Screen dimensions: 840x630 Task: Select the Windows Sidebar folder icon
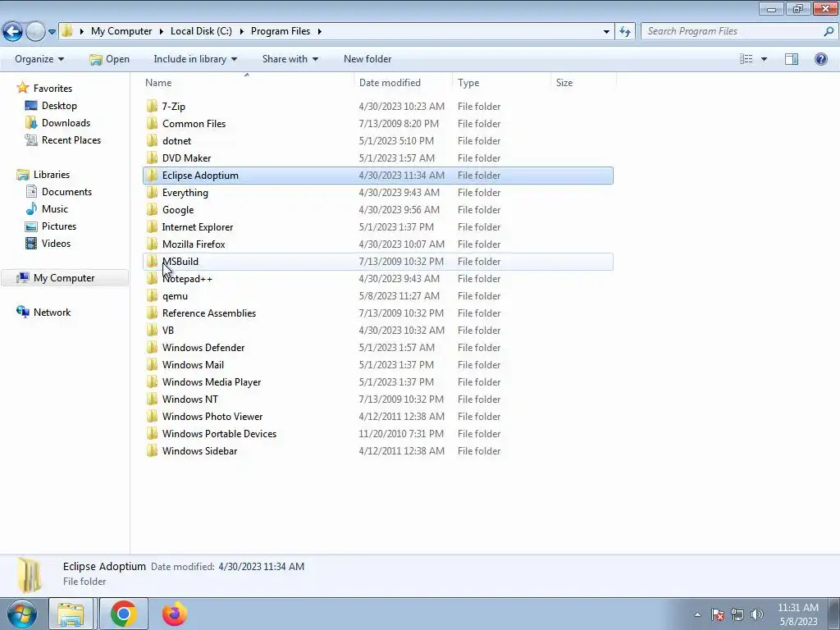click(x=152, y=450)
